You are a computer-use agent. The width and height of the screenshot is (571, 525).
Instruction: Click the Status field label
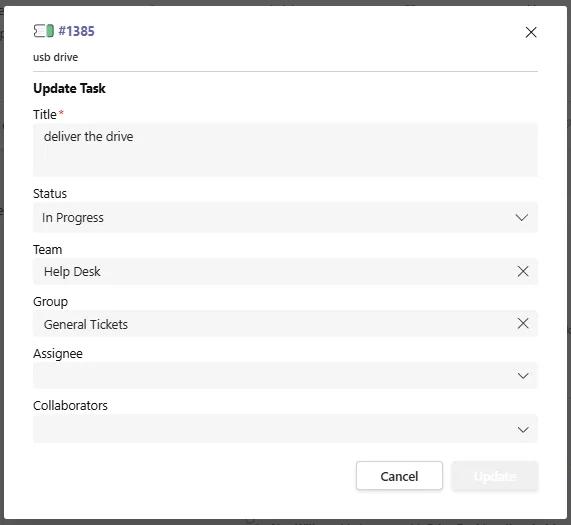coord(50,193)
